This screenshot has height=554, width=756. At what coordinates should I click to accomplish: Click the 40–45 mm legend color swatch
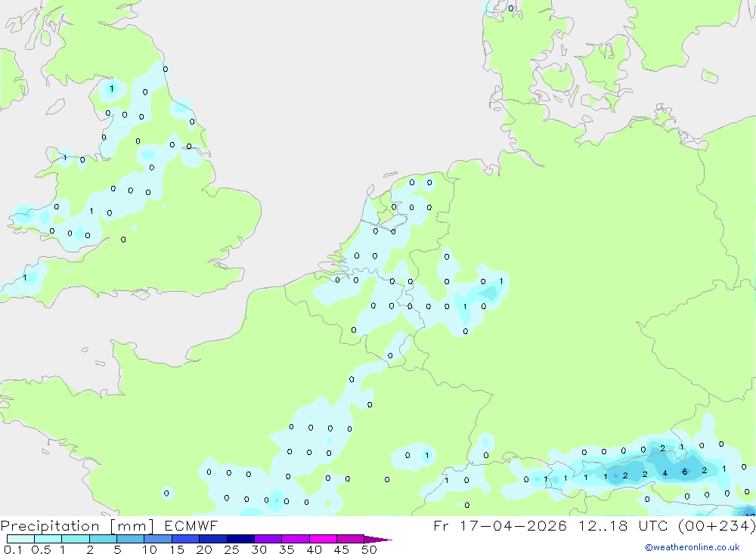323,539
